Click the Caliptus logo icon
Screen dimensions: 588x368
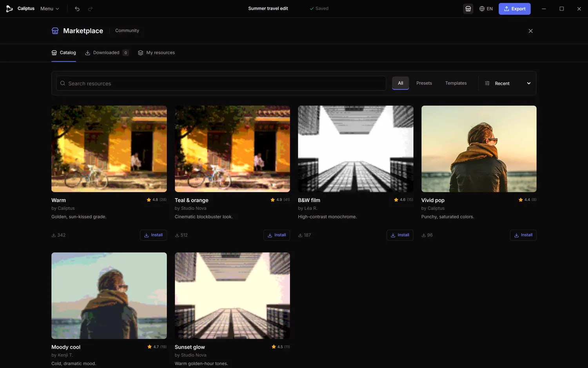pyautogui.click(x=9, y=9)
